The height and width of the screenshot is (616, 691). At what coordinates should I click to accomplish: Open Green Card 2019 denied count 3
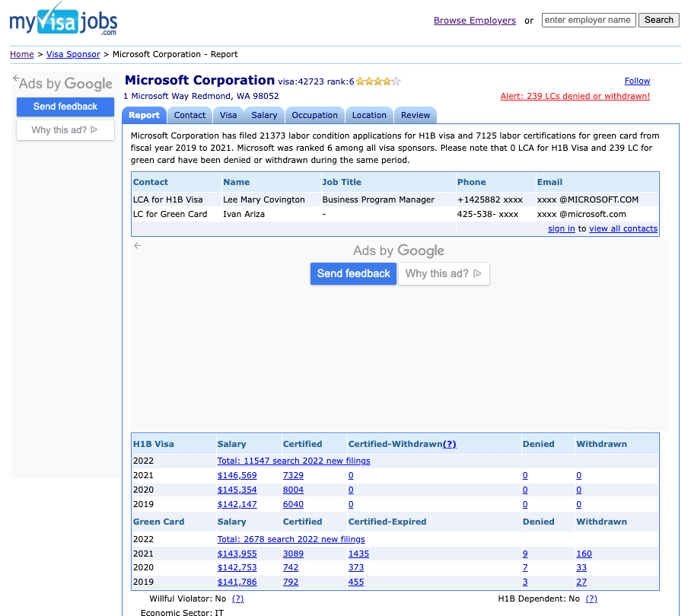(525, 582)
